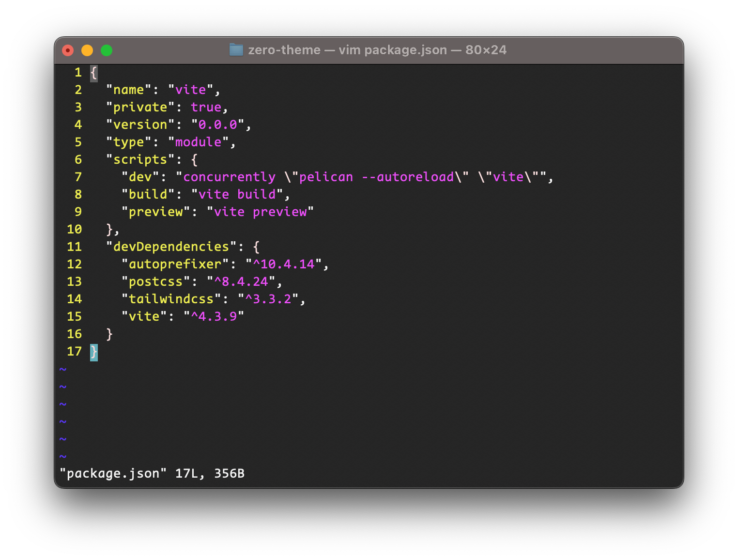Click the "vite build" script value
Screen dimensions: 738x560
coord(237,195)
